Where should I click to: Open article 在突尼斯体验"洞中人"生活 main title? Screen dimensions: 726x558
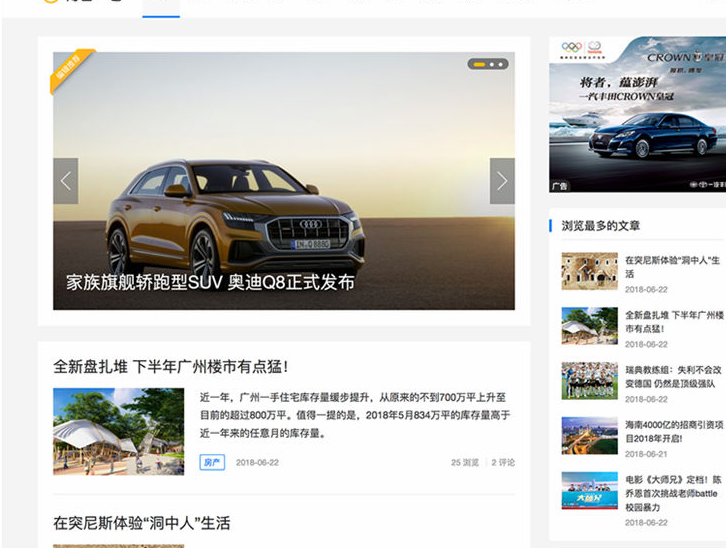coord(142,523)
